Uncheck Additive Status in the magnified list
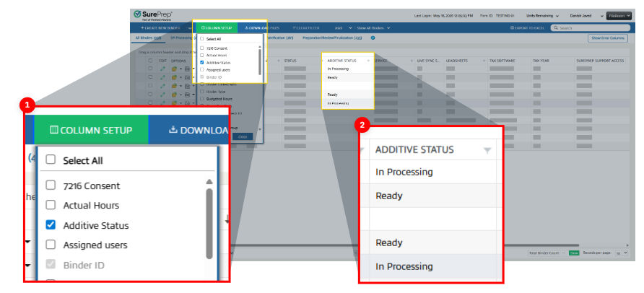 pyautogui.click(x=51, y=225)
